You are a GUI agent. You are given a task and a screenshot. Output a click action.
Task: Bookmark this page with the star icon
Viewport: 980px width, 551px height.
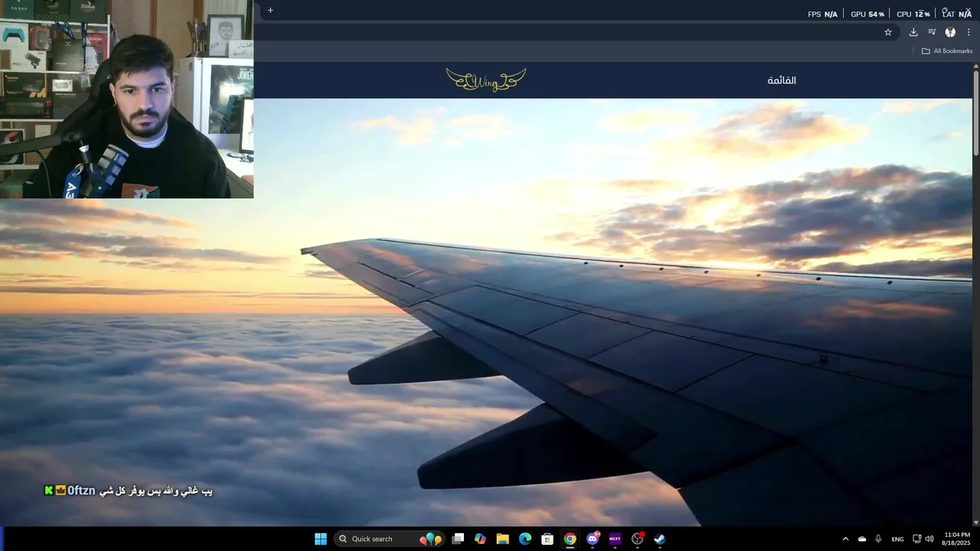[888, 32]
